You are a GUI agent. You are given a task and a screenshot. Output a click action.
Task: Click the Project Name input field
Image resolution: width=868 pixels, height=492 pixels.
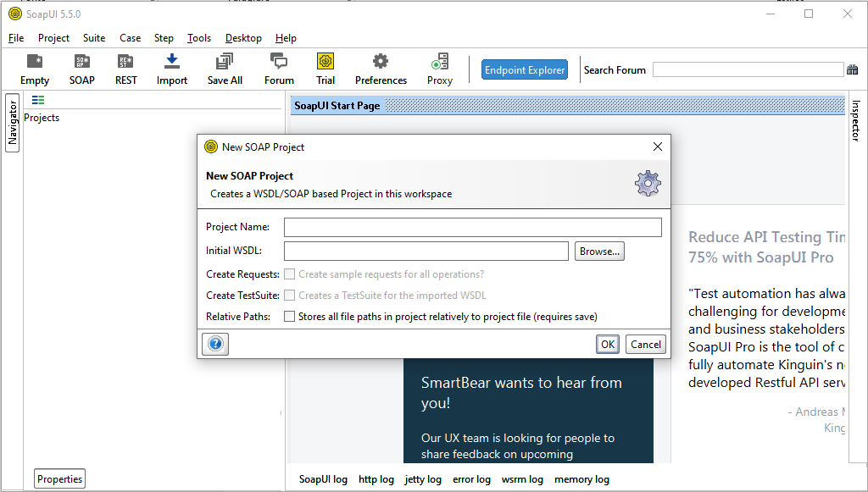[x=473, y=227]
